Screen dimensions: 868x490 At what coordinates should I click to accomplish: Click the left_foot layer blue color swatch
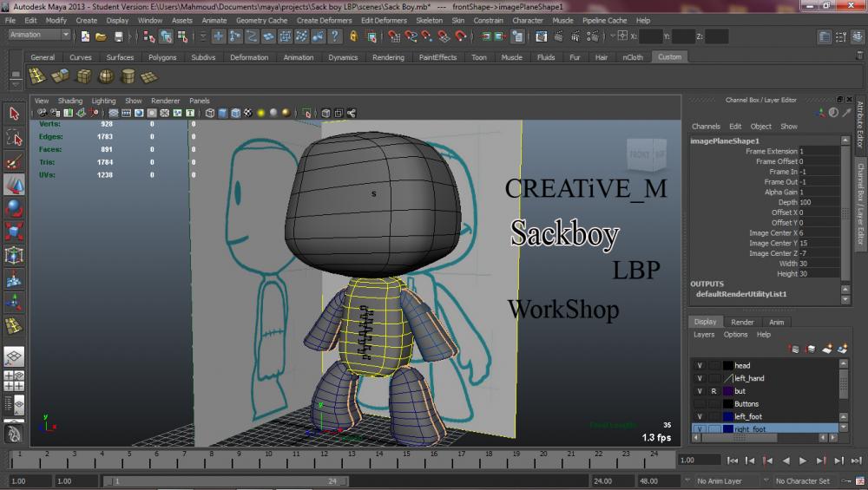coord(728,416)
